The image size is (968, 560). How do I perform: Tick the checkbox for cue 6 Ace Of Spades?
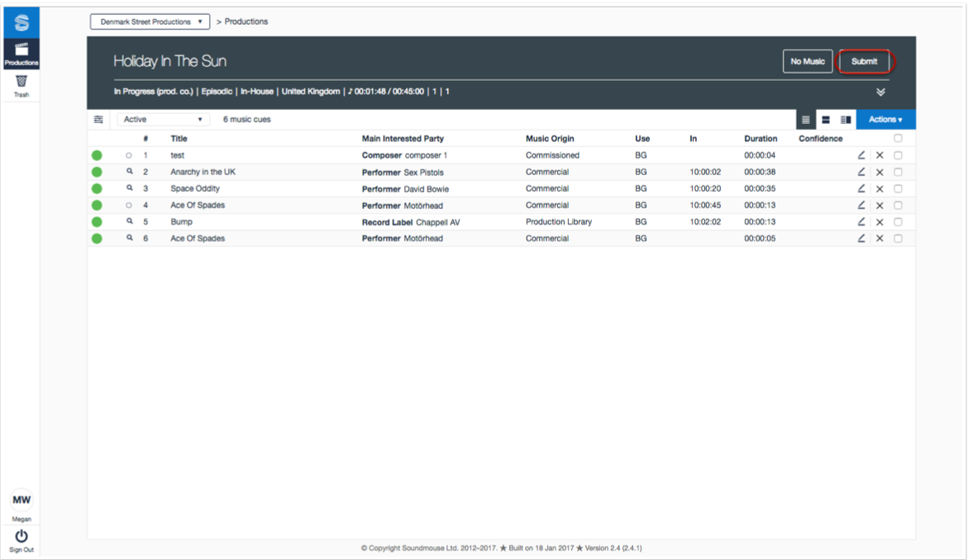pos(899,239)
